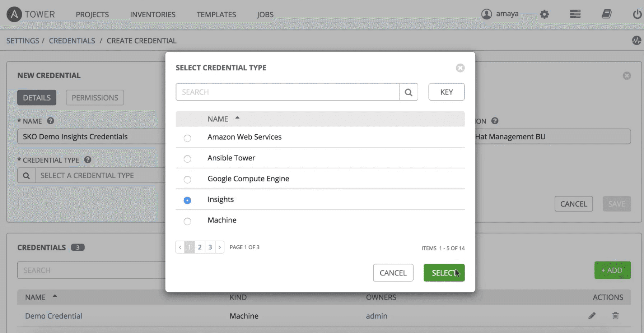This screenshot has height=333, width=644.
Task: Select the Ansible Tower credential type
Action: pyautogui.click(x=187, y=159)
